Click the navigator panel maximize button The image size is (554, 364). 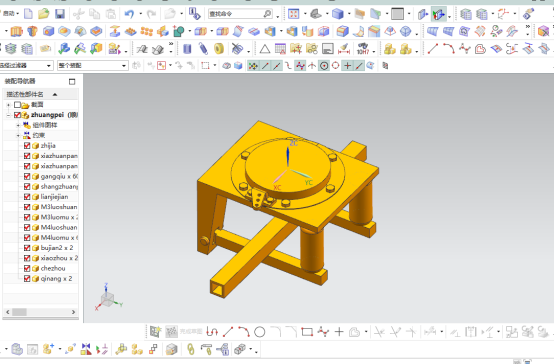pos(72,82)
